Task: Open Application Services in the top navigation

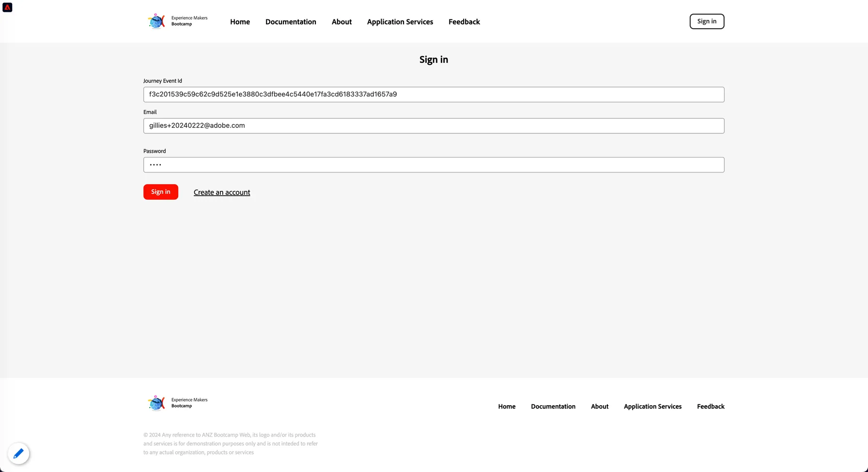Action: pyautogui.click(x=400, y=22)
